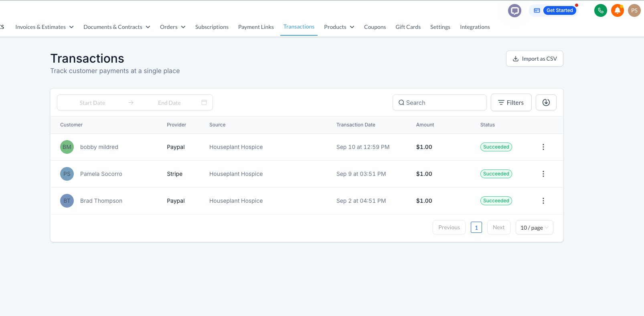Click Succeeded status badge for Brad Thompson
The width and height of the screenshot is (644, 316).
(496, 201)
